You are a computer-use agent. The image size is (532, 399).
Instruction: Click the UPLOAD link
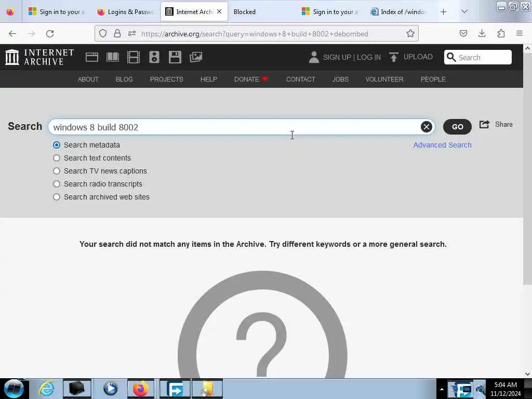(418, 57)
